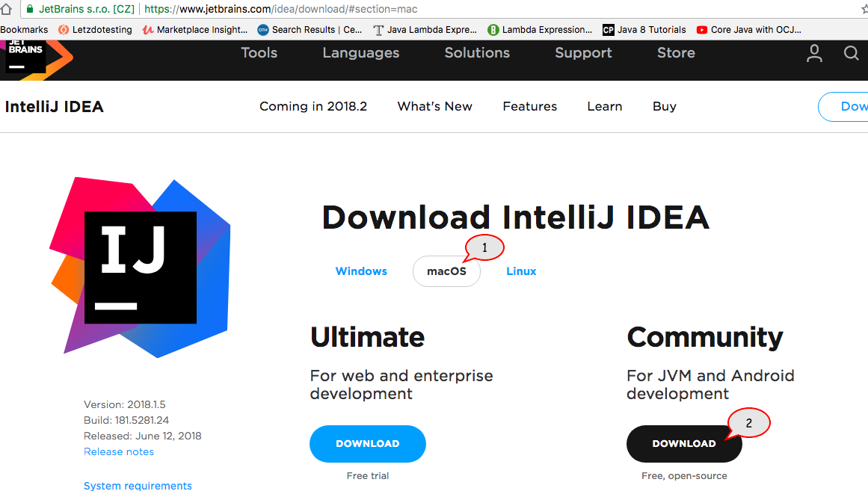This screenshot has height=497, width=868.
Task: Click the Community edition heading
Action: tap(705, 337)
